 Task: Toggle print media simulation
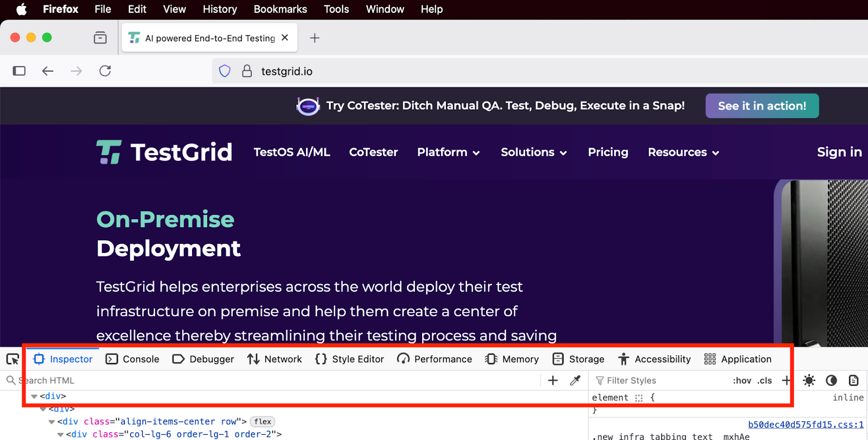tap(853, 380)
